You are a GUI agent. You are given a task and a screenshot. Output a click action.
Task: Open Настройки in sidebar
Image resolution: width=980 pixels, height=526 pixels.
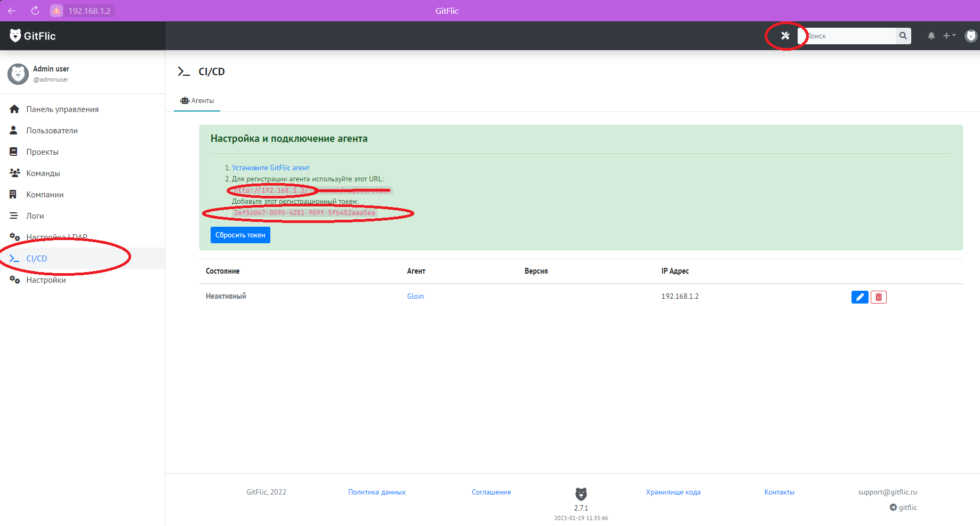pos(46,280)
